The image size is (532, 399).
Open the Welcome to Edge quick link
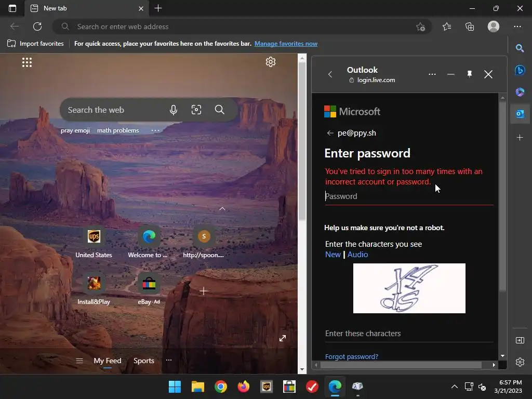[148, 243]
